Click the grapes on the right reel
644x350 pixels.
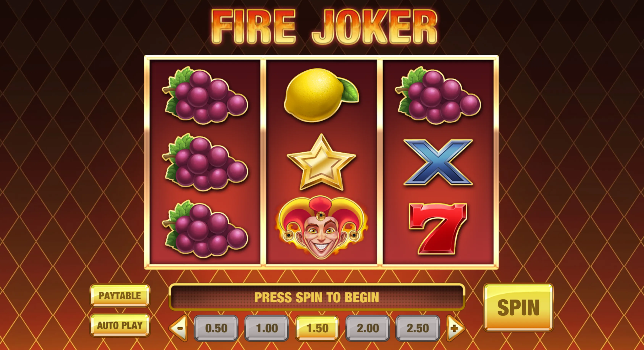(x=438, y=95)
